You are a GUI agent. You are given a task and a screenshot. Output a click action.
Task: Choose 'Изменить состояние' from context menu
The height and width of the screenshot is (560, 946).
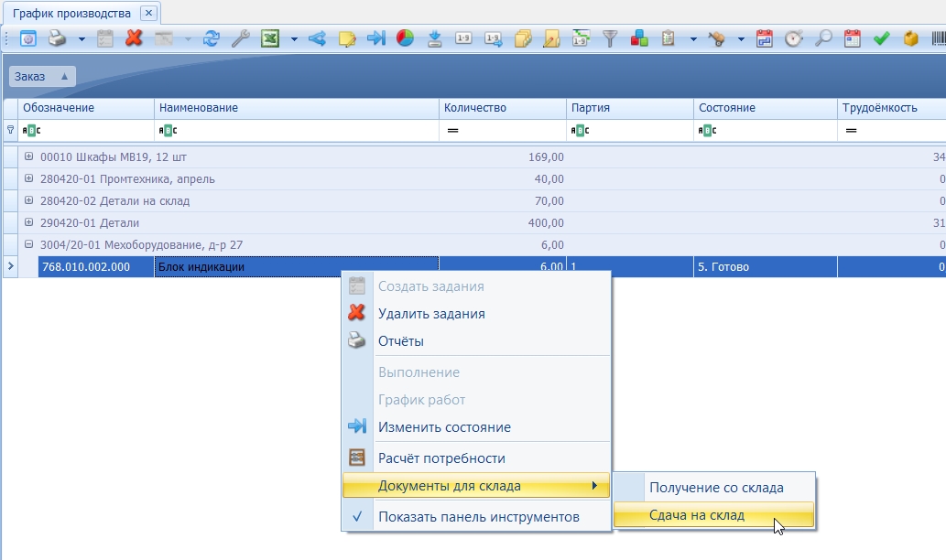[444, 427]
